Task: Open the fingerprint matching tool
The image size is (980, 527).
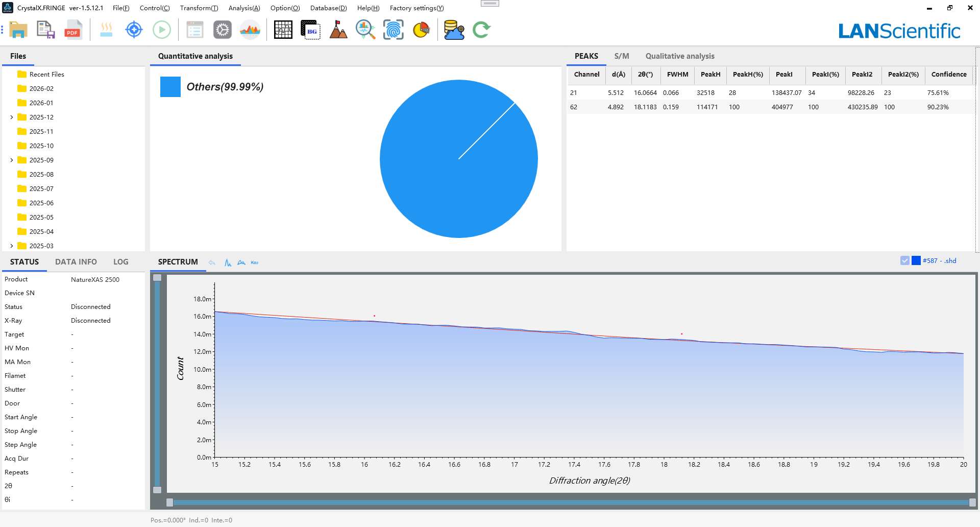Action: coord(393,30)
